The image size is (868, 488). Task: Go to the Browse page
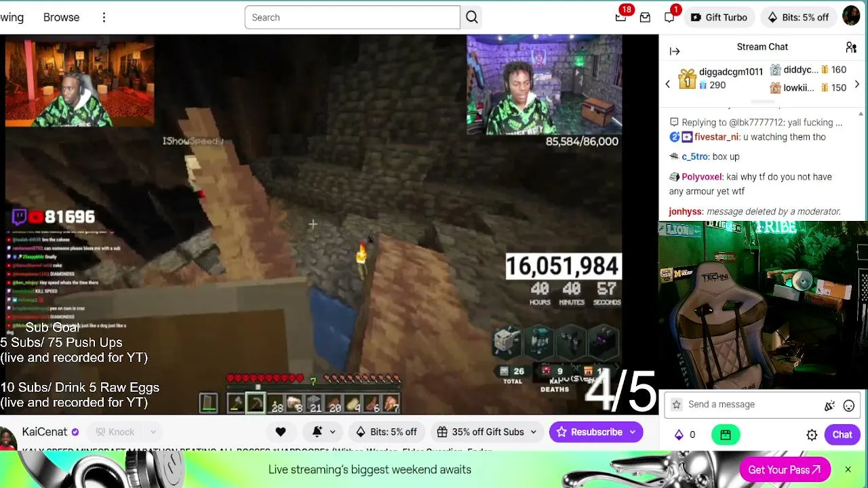(61, 18)
